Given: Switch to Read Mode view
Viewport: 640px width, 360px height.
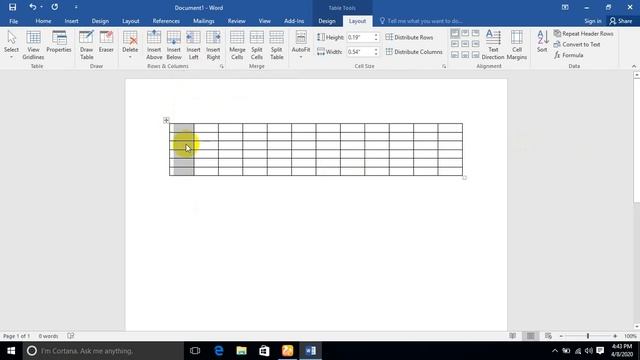Looking at the screenshot, I should (512, 336).
